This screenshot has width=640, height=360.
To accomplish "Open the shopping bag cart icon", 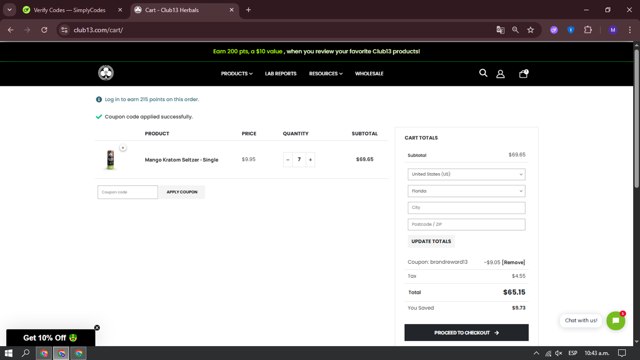I will pos(523,73).
